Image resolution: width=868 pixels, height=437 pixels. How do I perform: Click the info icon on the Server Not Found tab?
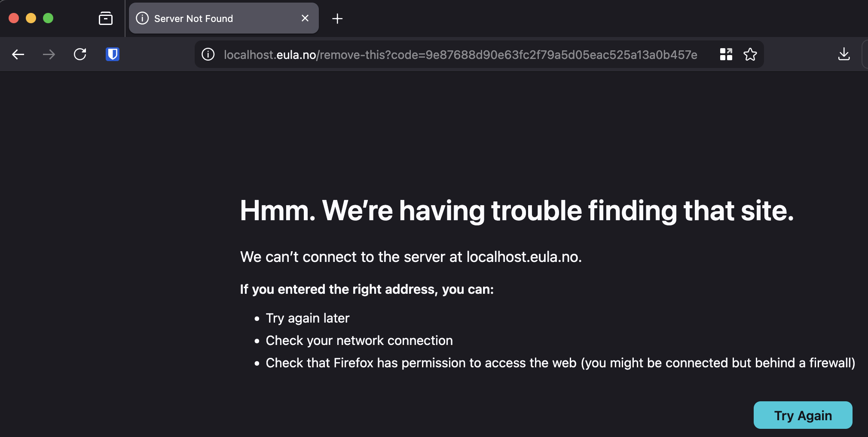pos(142,18)
